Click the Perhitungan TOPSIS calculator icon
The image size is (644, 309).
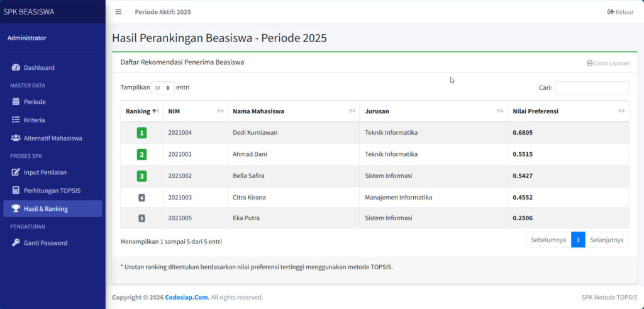coord(16,191)
